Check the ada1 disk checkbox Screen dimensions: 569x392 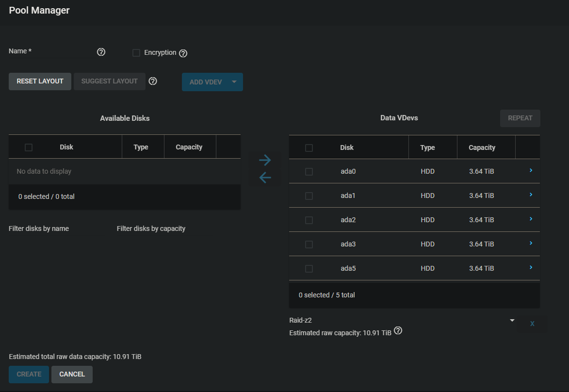point(309,196)
